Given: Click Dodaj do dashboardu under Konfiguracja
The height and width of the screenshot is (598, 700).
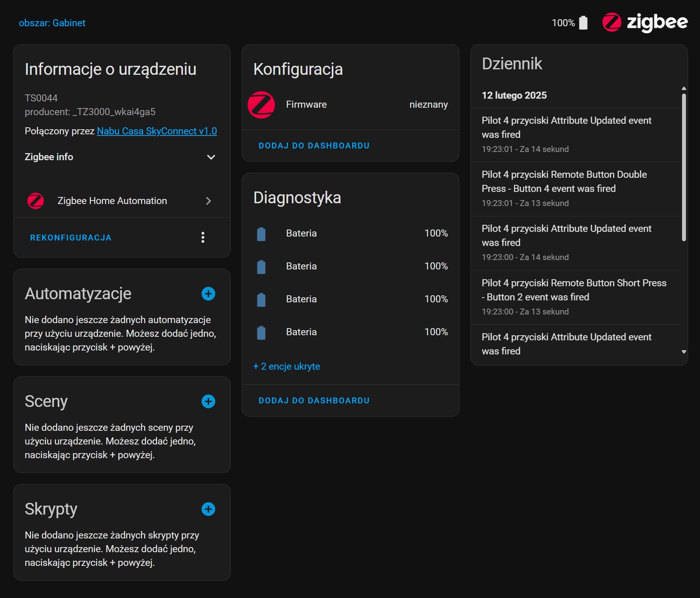Looking at the screenshot, I should pyautogui.click(x=314, y=146).
